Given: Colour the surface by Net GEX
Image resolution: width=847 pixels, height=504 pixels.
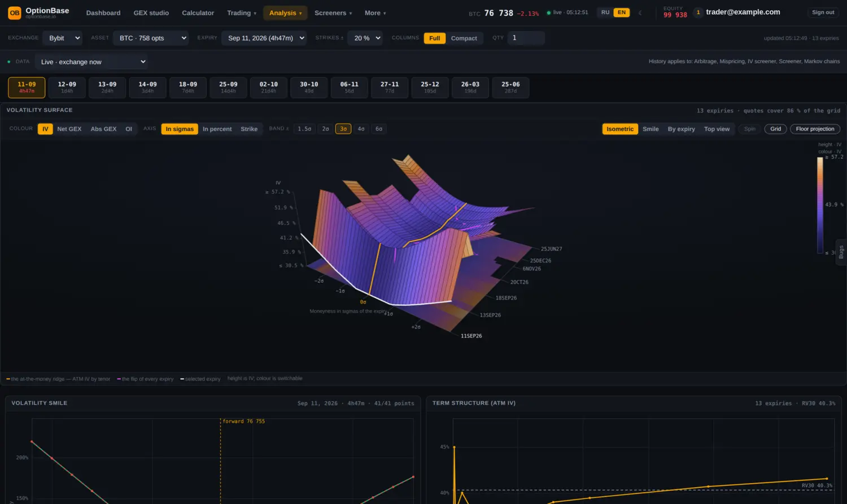Looking at the screenshot, I should click(69, 129).
